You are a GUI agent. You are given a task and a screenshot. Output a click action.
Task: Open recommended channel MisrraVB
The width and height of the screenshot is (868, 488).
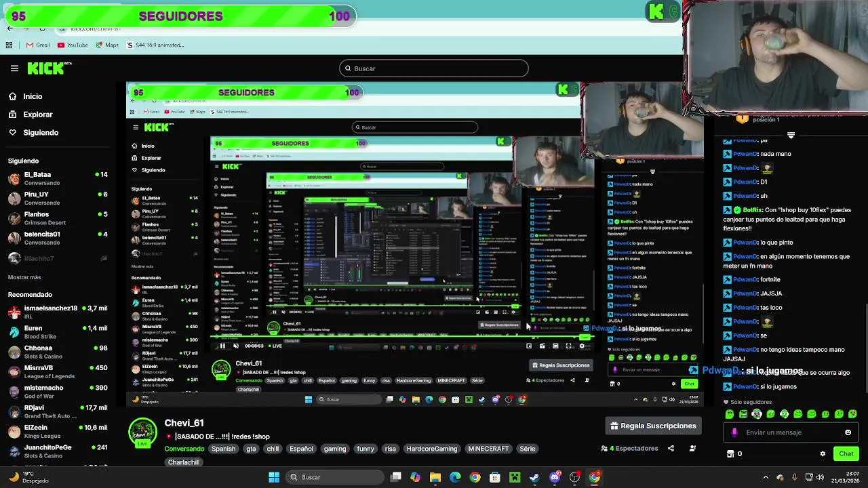58,371
